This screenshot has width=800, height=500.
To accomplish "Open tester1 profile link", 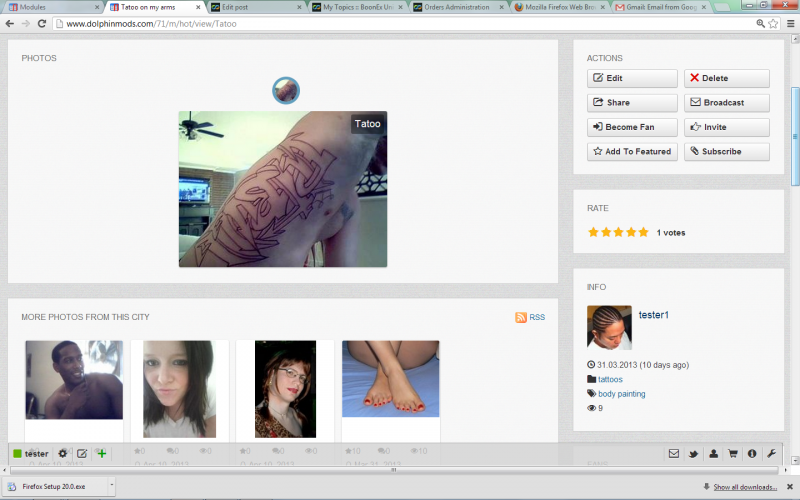I will pyautogui.click(x=654, y=315).
